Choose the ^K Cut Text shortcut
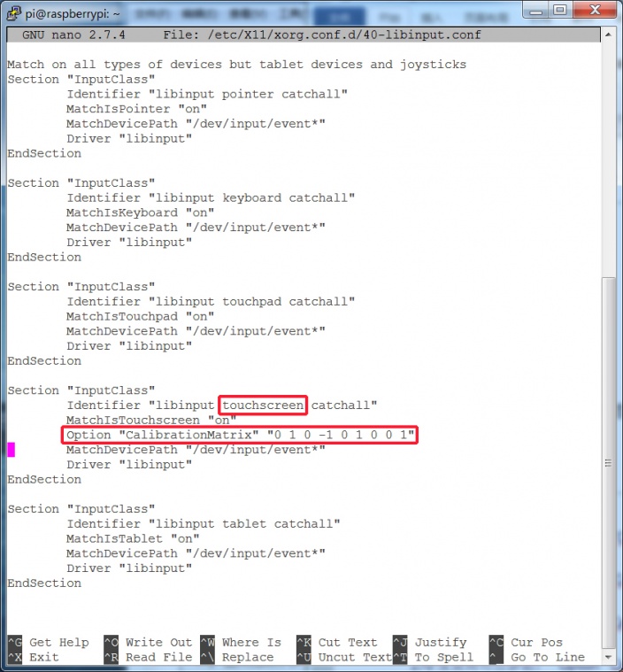 pyautogui.click(x=337, y=643)
